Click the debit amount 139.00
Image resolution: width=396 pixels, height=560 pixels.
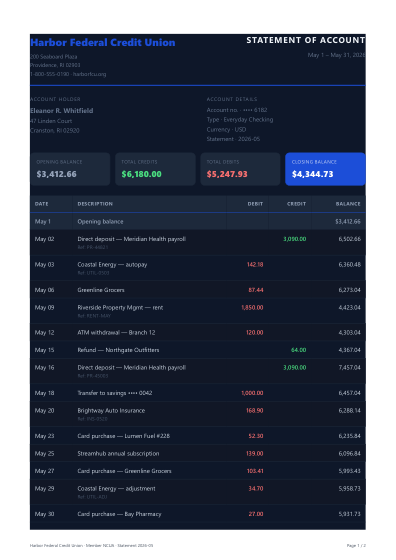click(255, 454)
